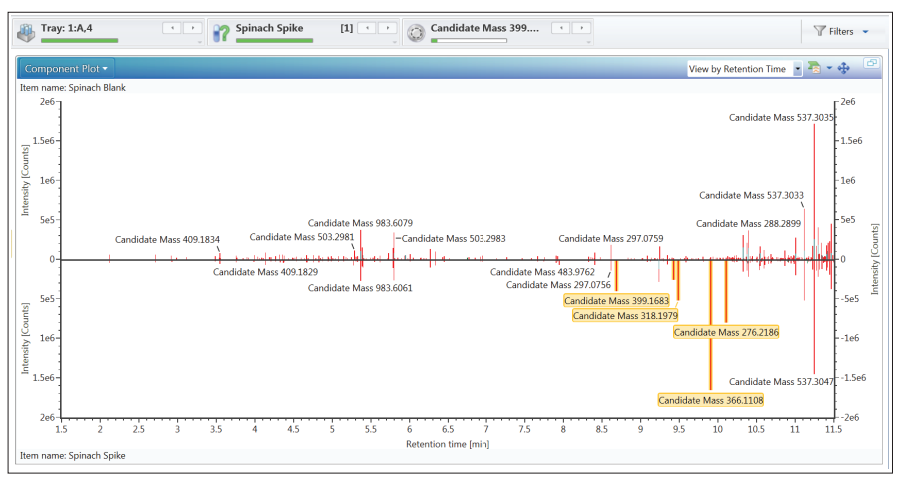Go to next candidate mass component
Viewport: 897px width, 482px height.
coord(581,27)
